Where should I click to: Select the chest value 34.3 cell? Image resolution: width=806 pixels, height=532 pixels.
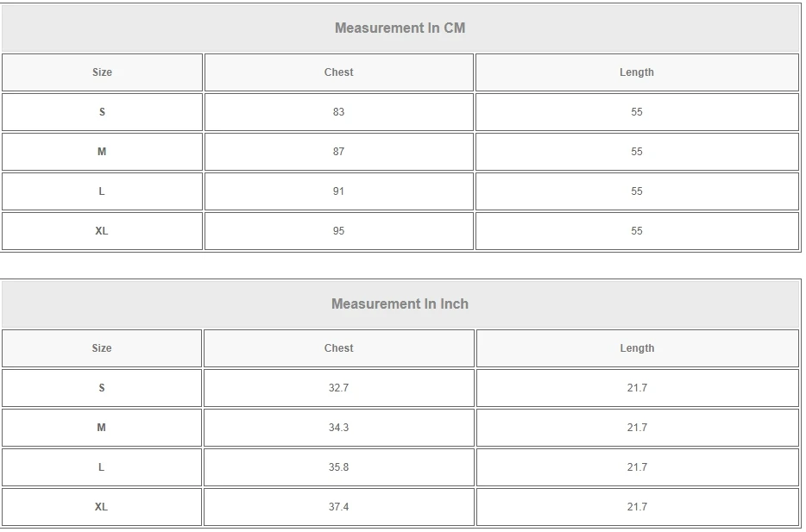click(x=338, y=428)
